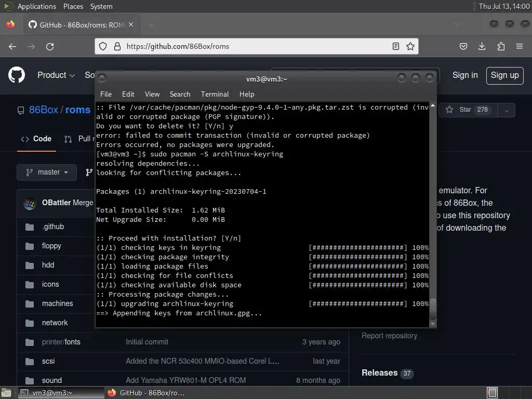
Task: Bookmark this page with the star icon
Action: tap(410, 46)
